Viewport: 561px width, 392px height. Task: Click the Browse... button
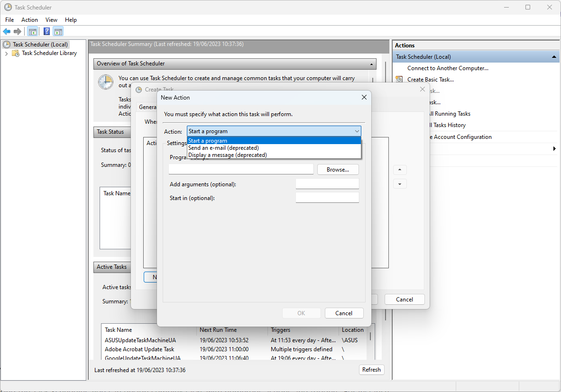tap(338, 170)
